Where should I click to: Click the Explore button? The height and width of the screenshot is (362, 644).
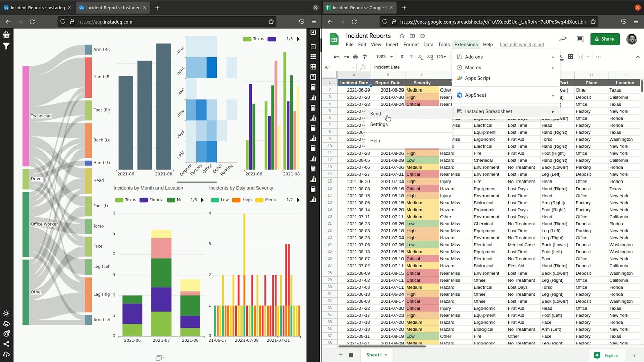(606, 355)
